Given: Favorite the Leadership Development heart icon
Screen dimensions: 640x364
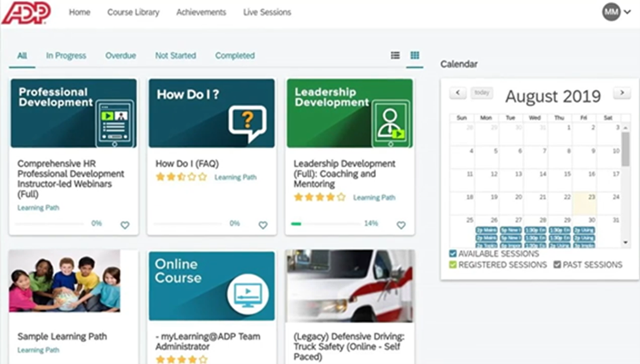Looking at the screenshot, I should (401, 225).
